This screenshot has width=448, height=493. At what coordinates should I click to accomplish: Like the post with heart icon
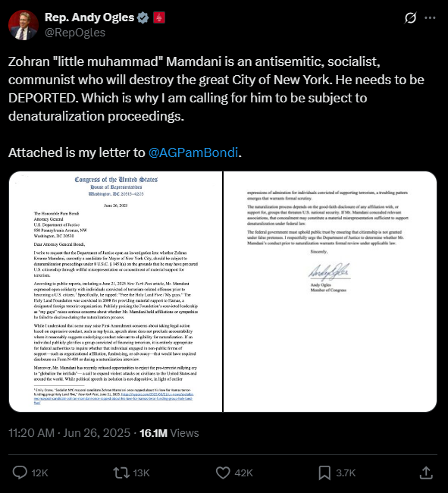click(x=223, y=473)
